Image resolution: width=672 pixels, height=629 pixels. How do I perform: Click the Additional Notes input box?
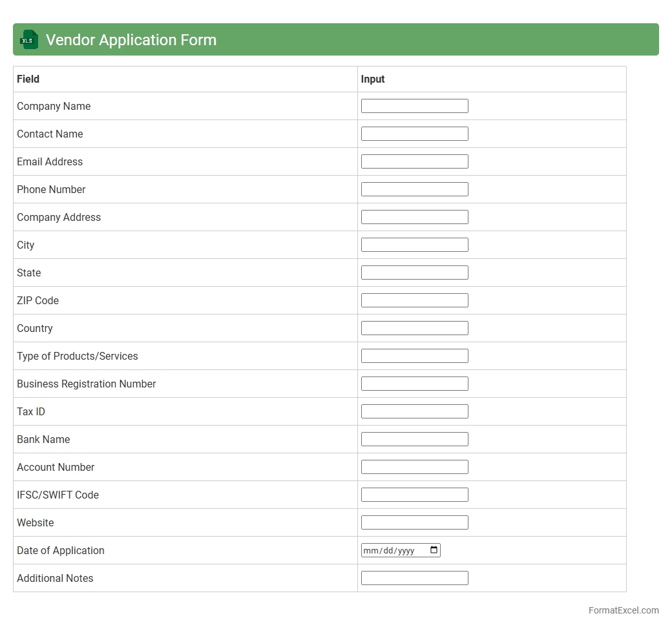(x=414, y=578)
